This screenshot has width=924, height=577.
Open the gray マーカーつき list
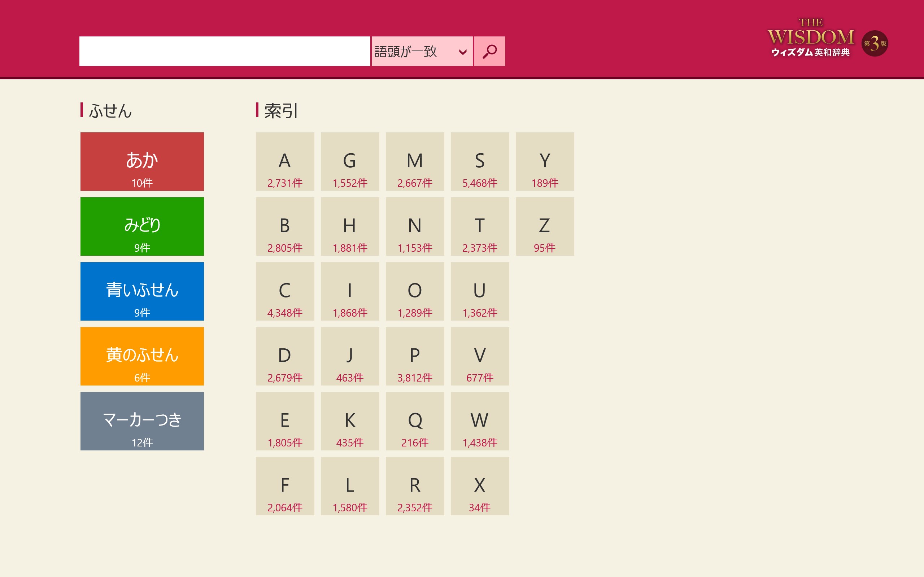pyautogui.click(x=142, y=421)
